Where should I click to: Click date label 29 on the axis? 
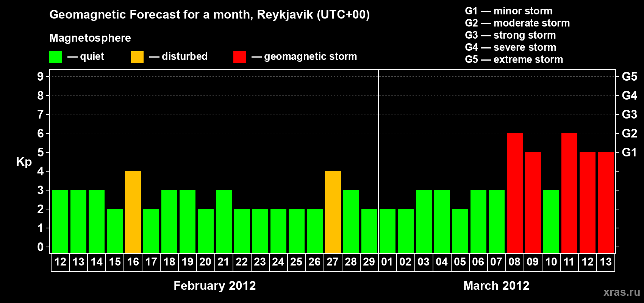369,262
